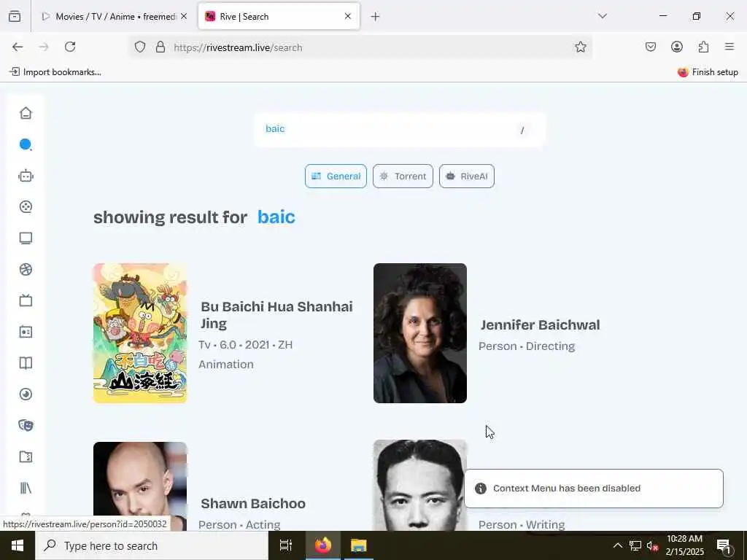The width and height of the screenshot is (747, 560).
Task: Open Task View on the taskbar
Action: coord(286,545)
